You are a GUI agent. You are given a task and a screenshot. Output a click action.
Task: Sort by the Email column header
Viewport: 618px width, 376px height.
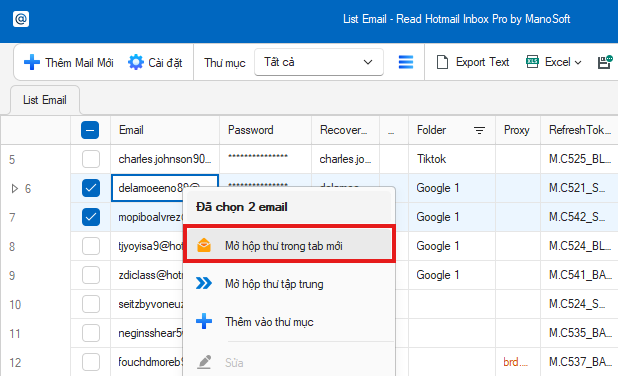(x=165, y=130)
